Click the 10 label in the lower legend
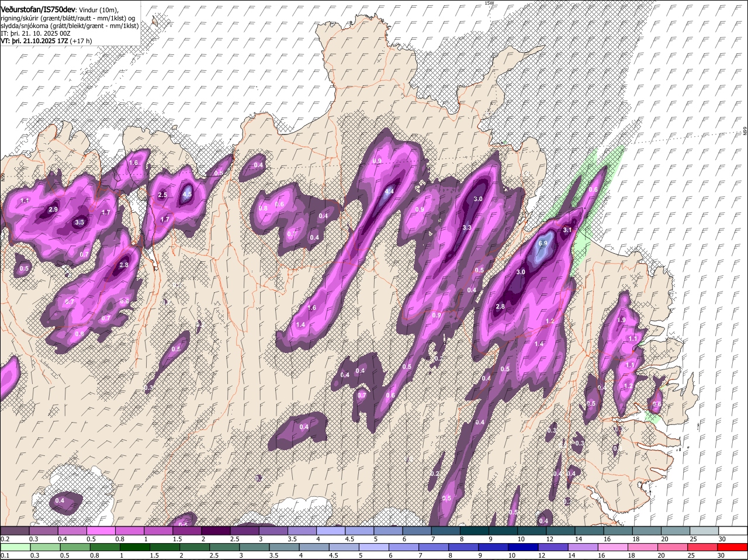The width and height of the screenshot is (748, 560). 512,555
